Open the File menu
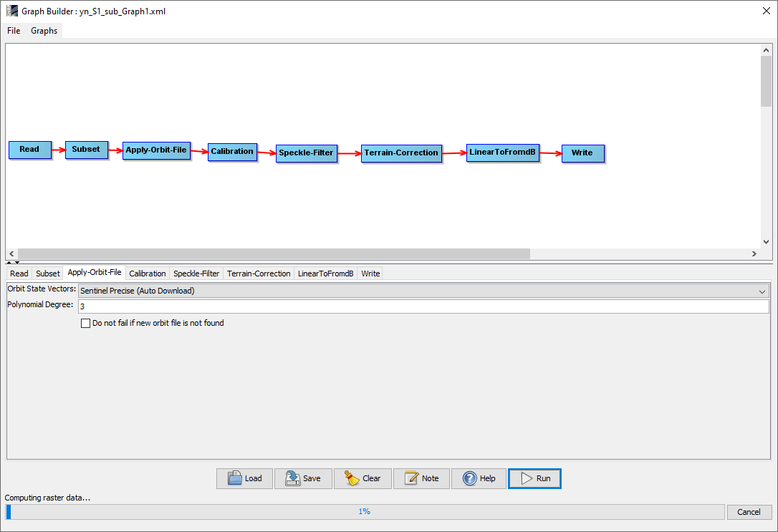This screenshot has width=778, height=532. pyautogui.click(x=14, y=31)
